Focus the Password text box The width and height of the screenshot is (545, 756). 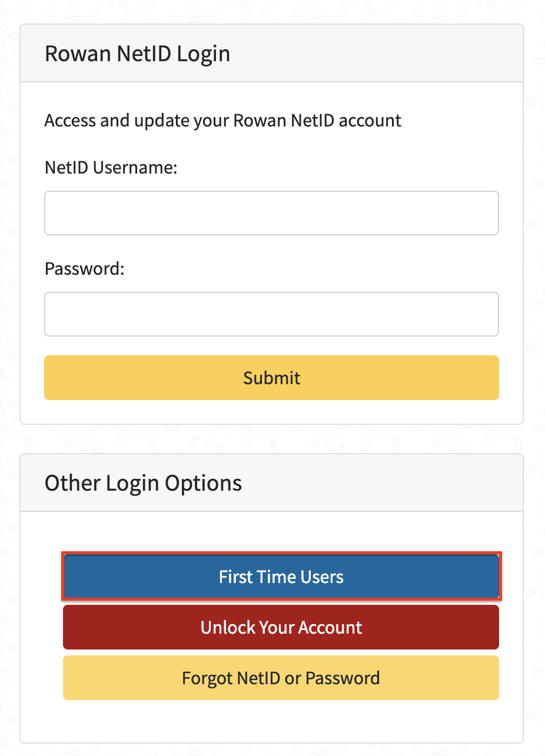pyautogui.click(x=271, y=314)
